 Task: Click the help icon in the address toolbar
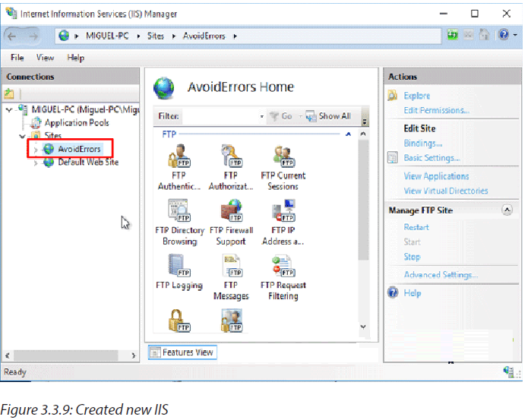[504, 34]
